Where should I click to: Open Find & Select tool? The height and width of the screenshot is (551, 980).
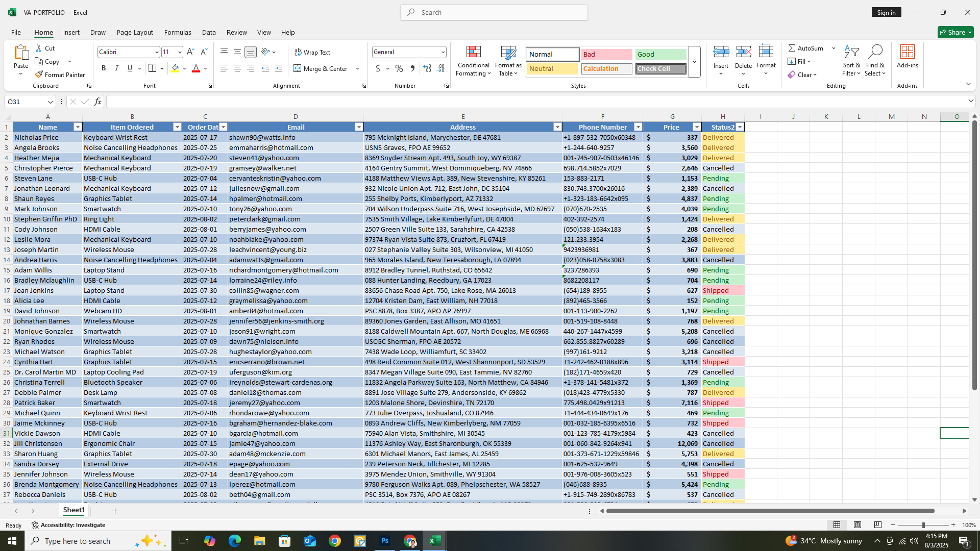pyautogui.click(x=875, y=61)
